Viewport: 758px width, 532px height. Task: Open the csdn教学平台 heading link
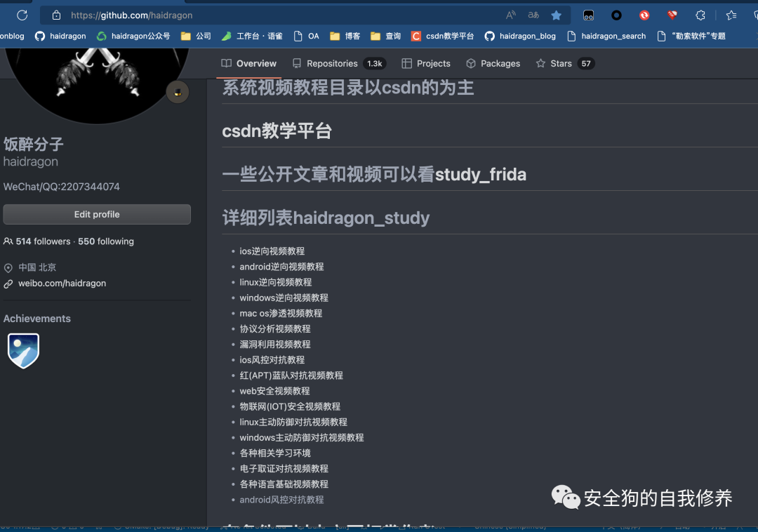coord(277,131)
